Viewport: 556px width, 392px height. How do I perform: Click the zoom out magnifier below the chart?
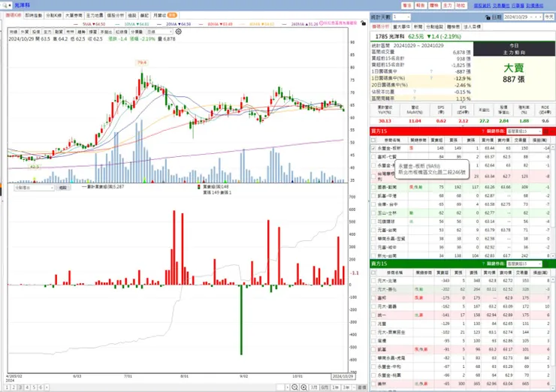tap(295, 387)
